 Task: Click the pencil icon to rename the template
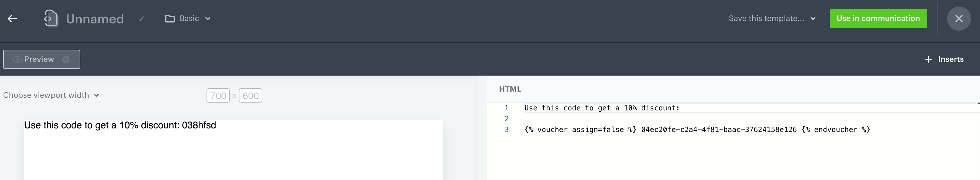coord(142,18)
